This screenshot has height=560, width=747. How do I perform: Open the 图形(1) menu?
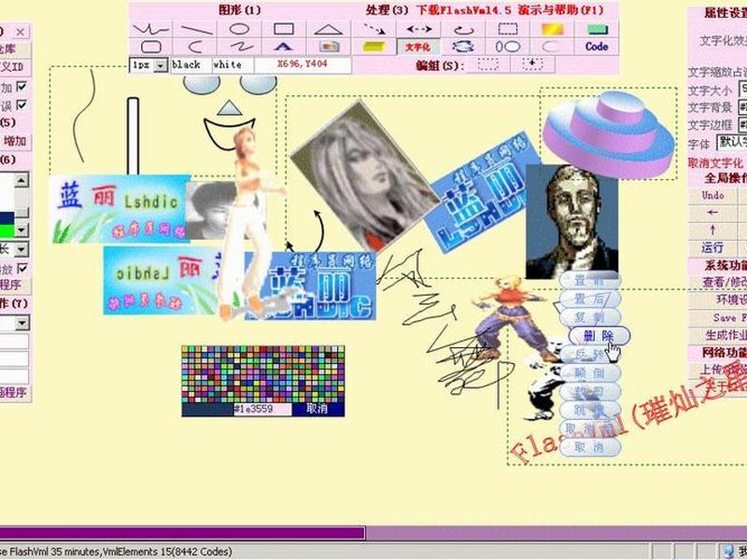240,10
